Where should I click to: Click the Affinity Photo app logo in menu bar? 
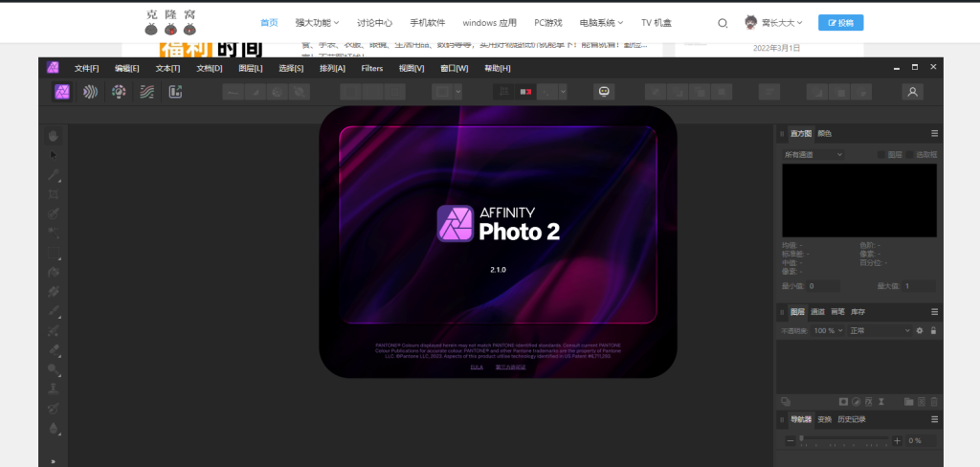click(x=53, y=68)
